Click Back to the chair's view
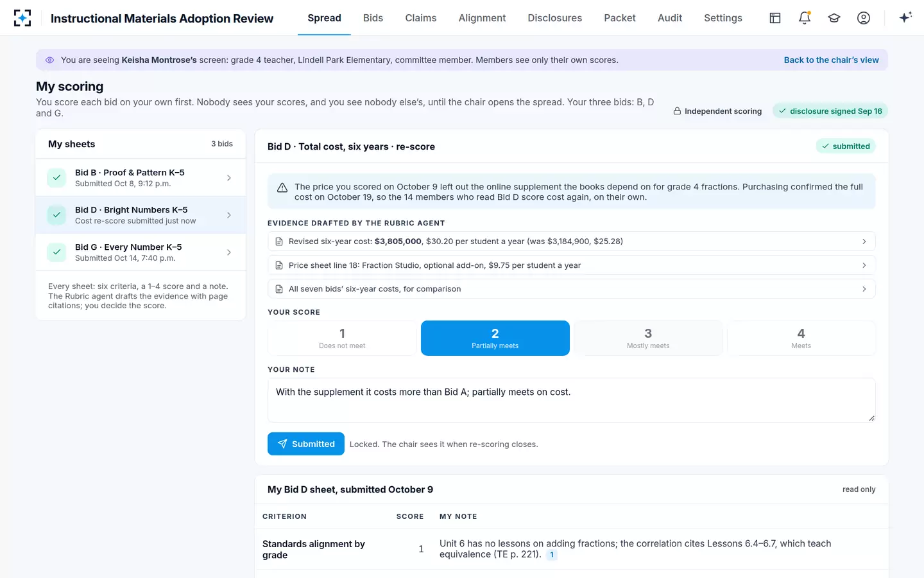The height and width of the screenshot is (578, 924). 831,60
